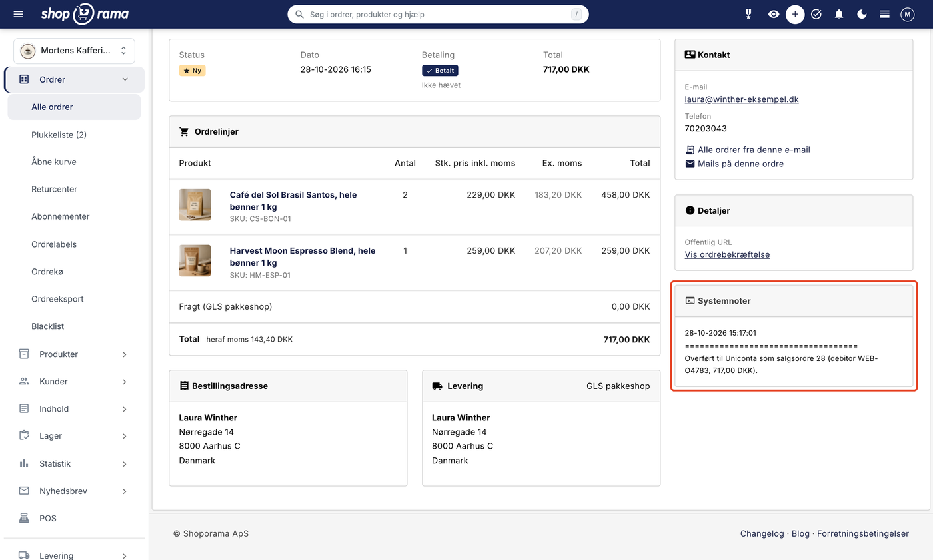933x560 pixels.
Task: Click the Systemnoter terminal icon
Action: (x=690, y=301)
